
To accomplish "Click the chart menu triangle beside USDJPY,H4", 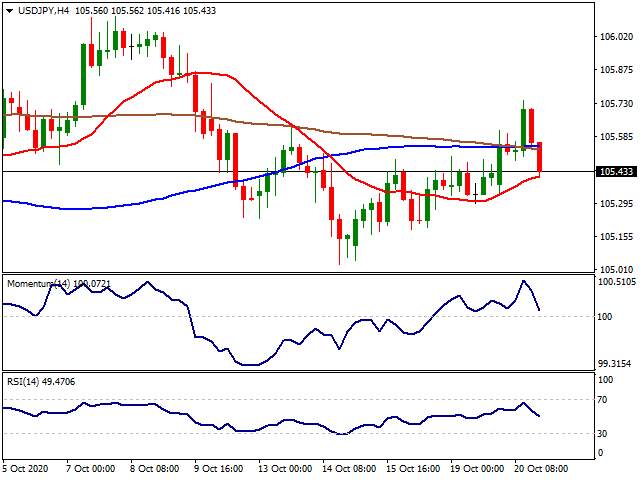I will tap(9, 11).
